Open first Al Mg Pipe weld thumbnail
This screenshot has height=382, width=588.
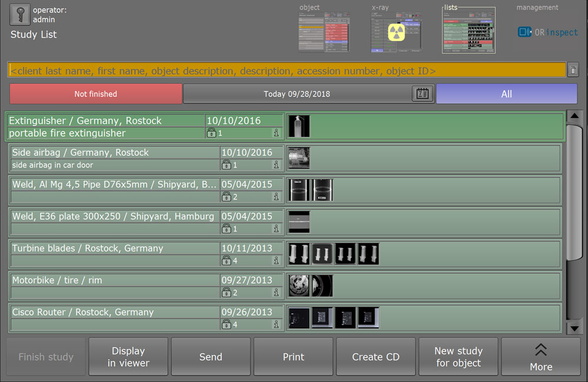pyautogui.click(x=299, y=190)
